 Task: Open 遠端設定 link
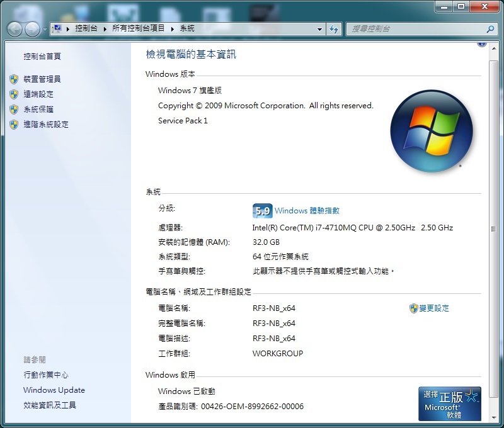tap(38, 94)
